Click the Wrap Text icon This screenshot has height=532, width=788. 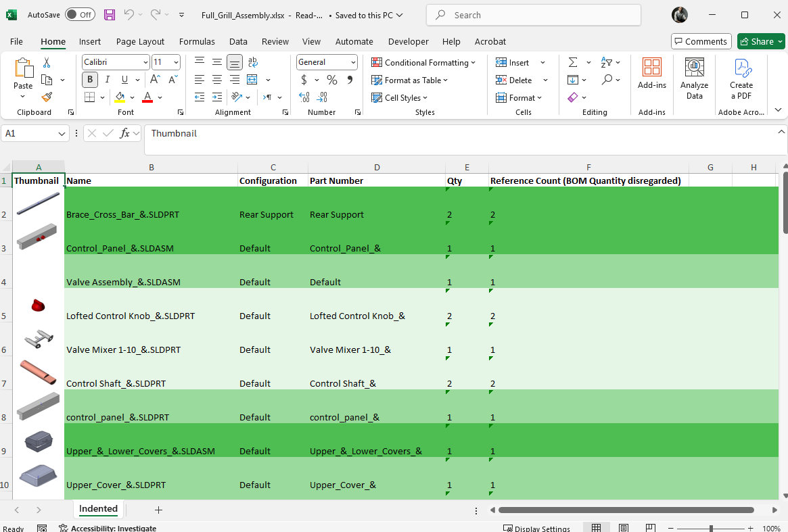tap(253, 62)
